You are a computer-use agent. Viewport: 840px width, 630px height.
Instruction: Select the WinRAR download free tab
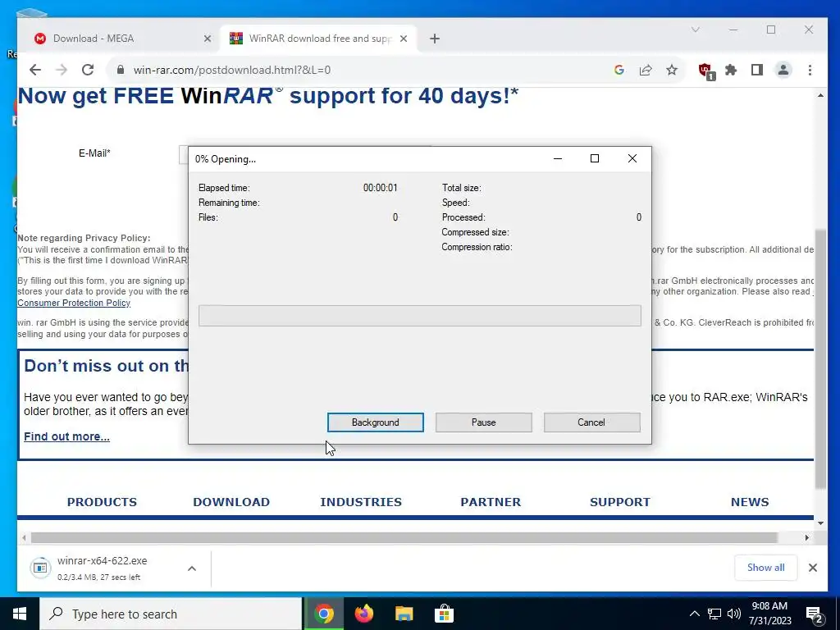click(x=318, y=39)
